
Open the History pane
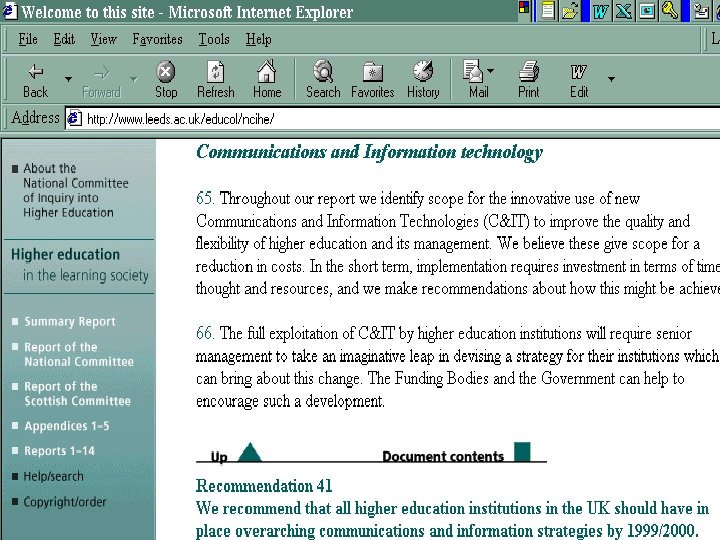click(x=423, y=79)
